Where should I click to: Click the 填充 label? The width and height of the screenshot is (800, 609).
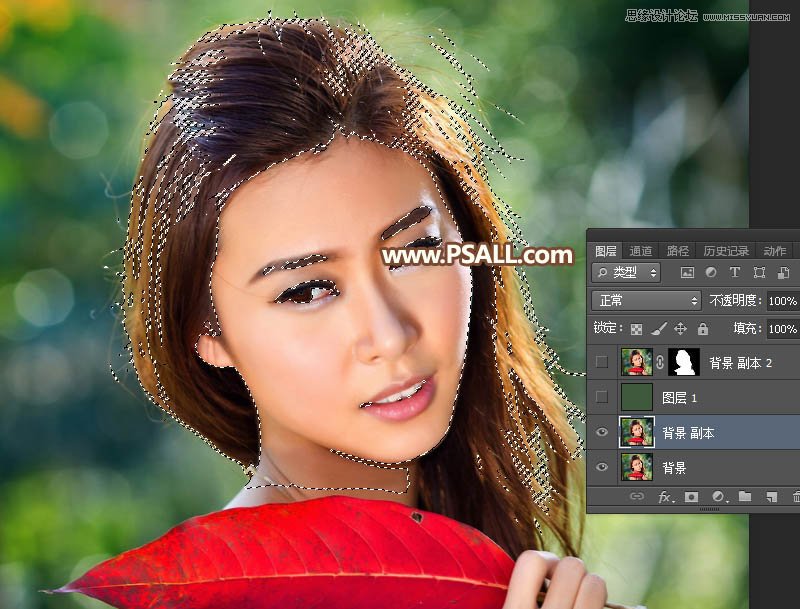pyautogui.click(x=747, y=328)
